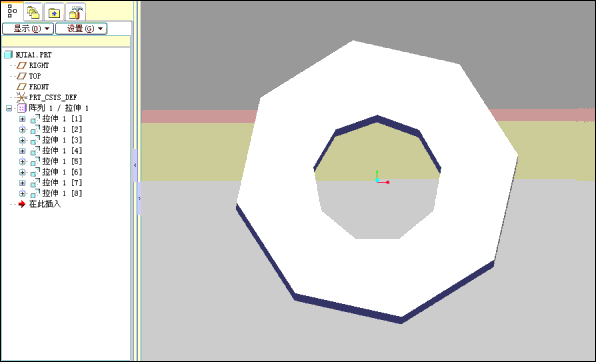
Task: Click the upper sash arrow to collapse navigator
Action: [135, 165]
